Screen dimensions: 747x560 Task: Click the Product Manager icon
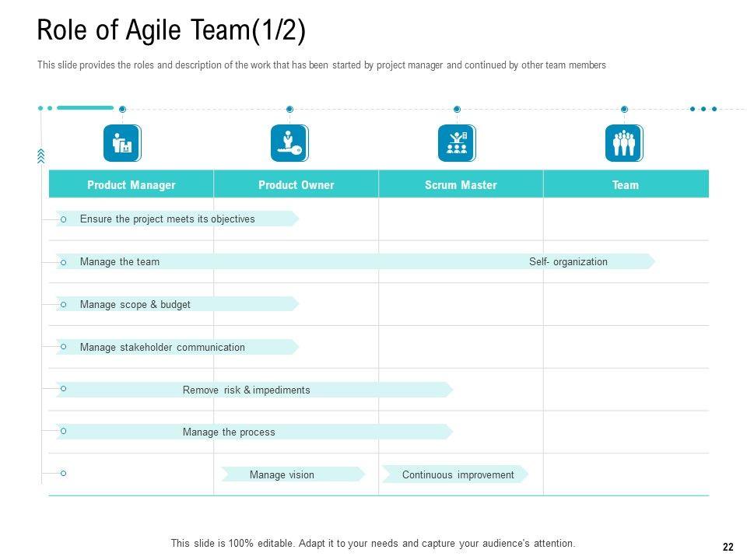click(122, 144)
